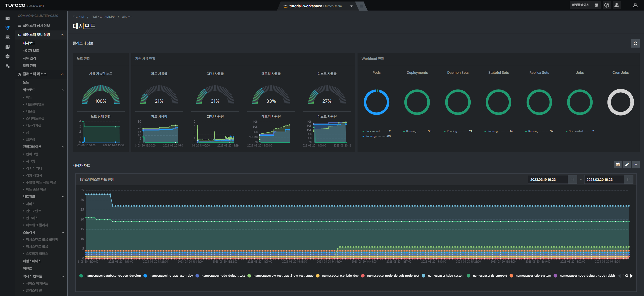Open 알림 관리 in the sidebar menu
This screenshot has width=644, height=296.
[x=29, y=66]
